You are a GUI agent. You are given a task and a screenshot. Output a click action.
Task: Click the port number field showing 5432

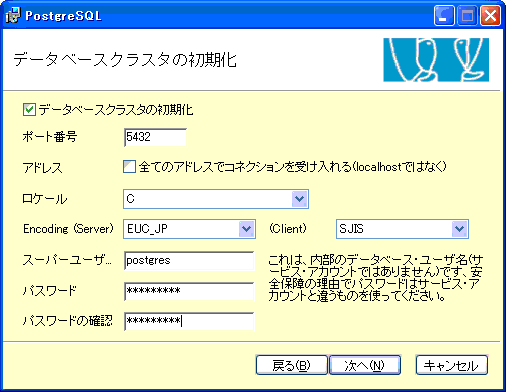click(x=155, y=137)
